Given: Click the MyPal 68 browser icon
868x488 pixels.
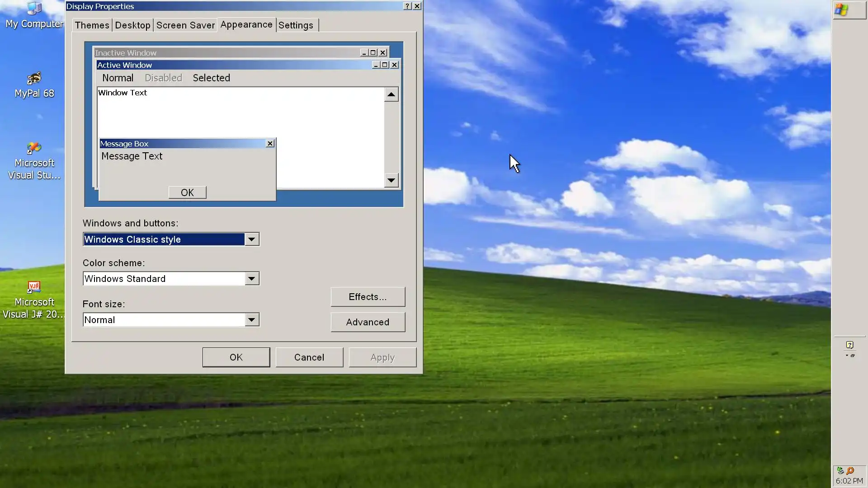Looking at the screenshot, I should (34, 79).
